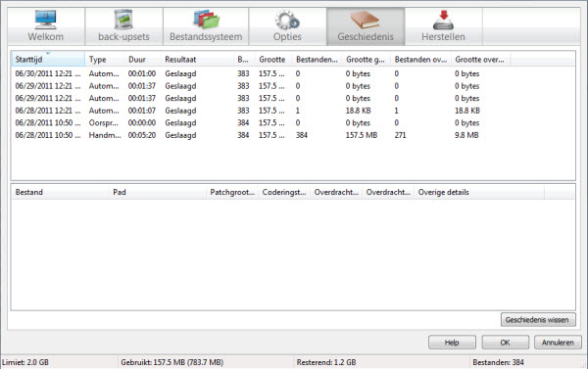This screenshot has height=369, width=588.
Task: Click the 00:05:20 duration cell
Action: 142,135
